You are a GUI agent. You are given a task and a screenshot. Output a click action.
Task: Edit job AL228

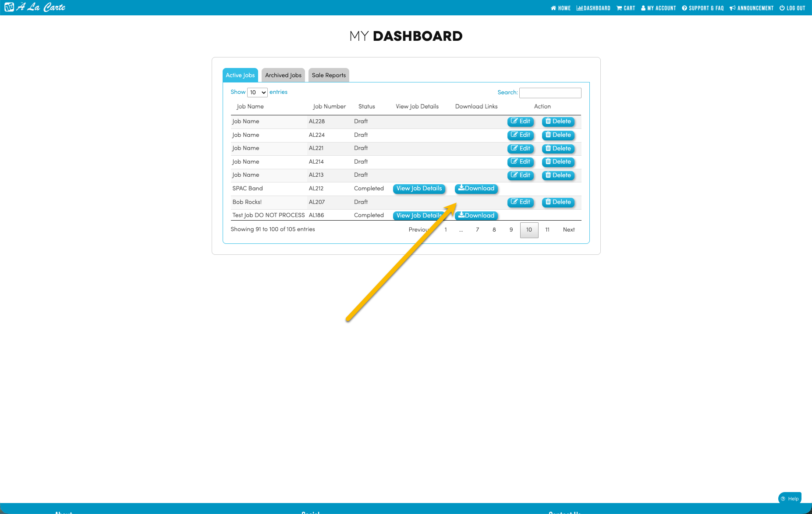(521, 121)
